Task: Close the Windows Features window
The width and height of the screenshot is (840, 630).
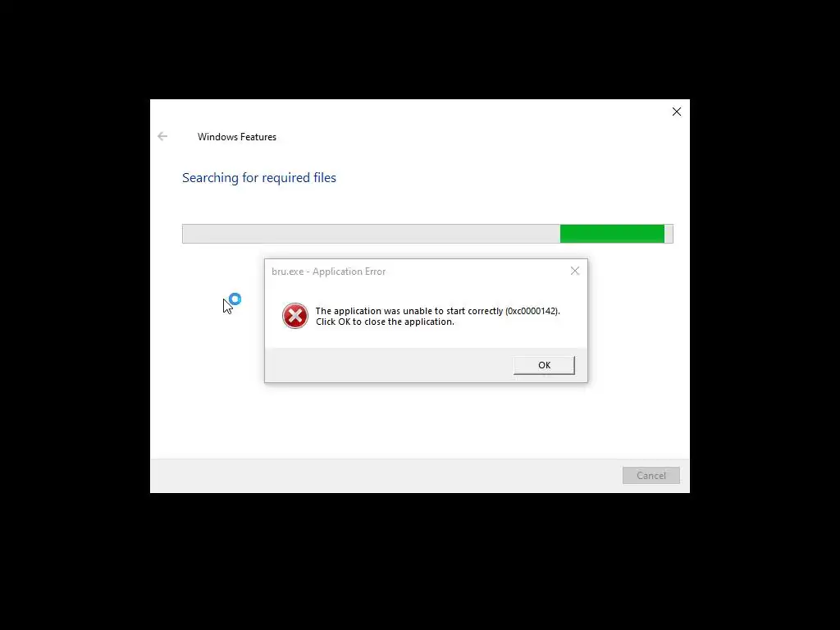Action: 677,112
